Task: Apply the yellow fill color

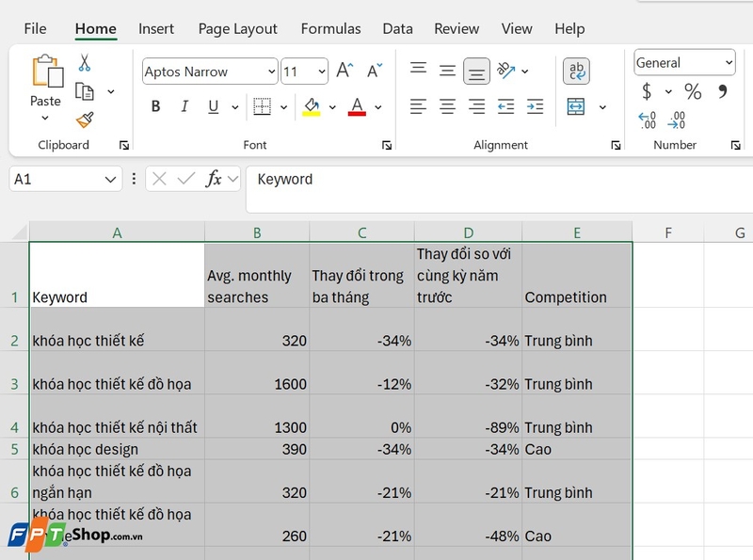Action: tap(312, 106)
